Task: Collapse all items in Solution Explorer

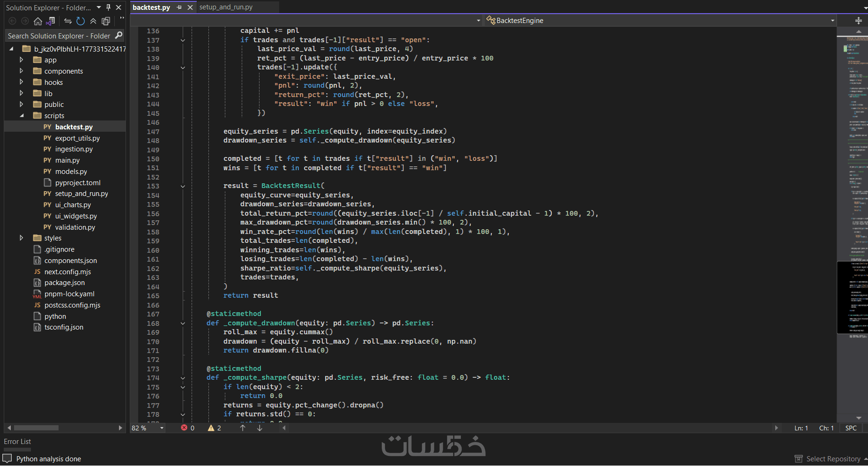Action: (93, 21)
